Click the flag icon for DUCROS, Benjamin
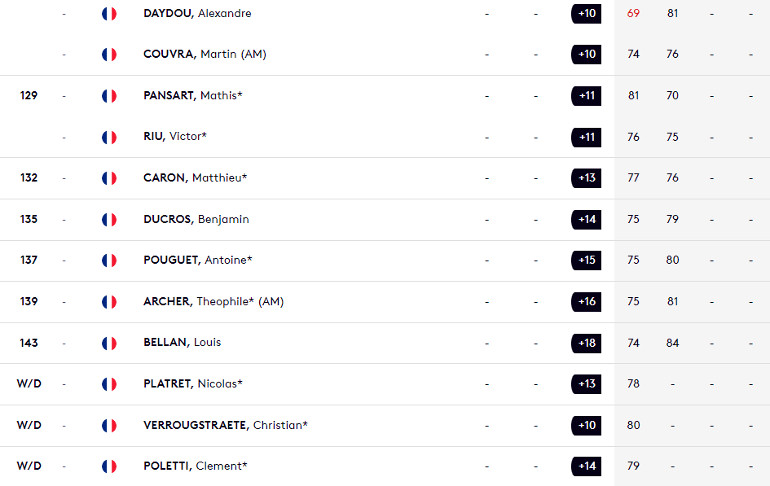The image size is (770, 486). 109,219
